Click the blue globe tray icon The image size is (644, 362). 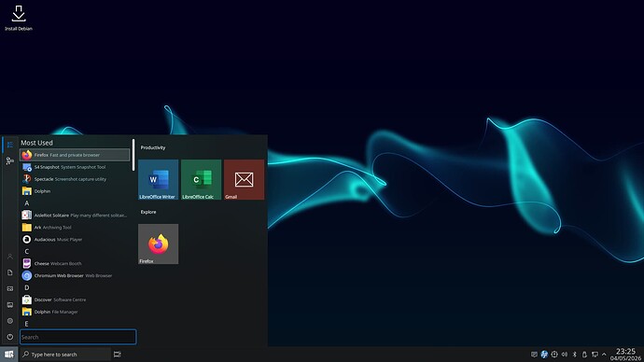[544, 355]
